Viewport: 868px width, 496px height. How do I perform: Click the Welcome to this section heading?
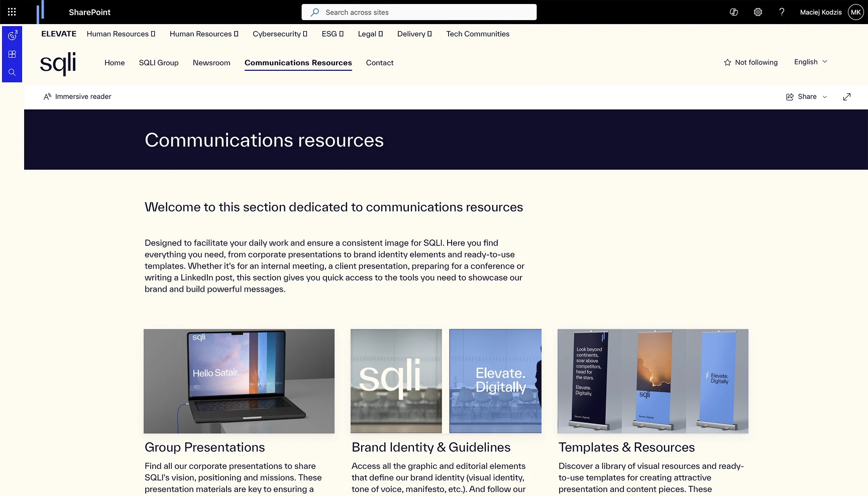tap(334, 207)
